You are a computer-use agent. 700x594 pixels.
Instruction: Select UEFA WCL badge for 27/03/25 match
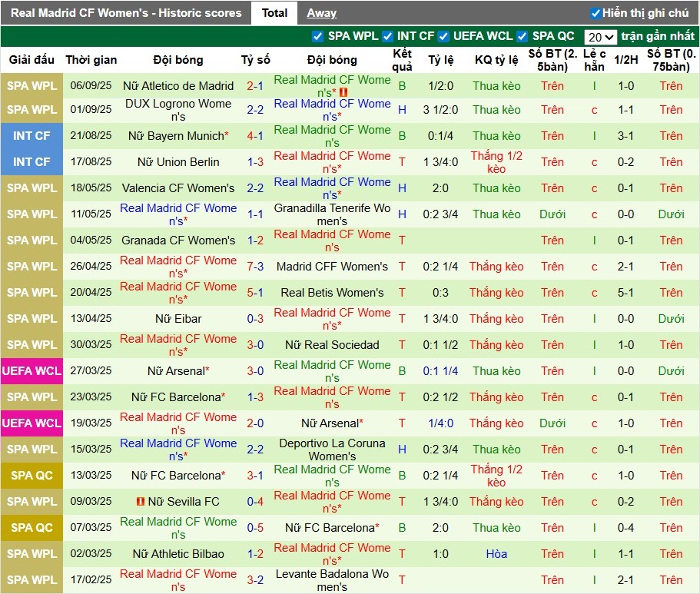pos(32,371)
